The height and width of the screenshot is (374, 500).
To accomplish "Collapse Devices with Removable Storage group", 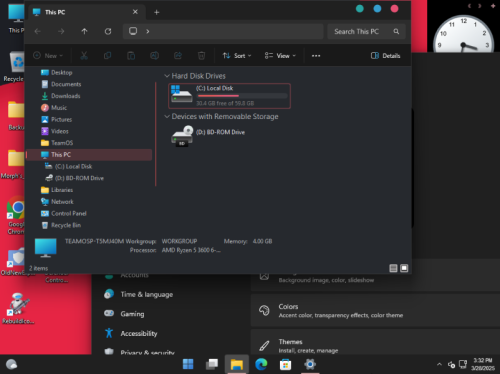I will [167, 116].
